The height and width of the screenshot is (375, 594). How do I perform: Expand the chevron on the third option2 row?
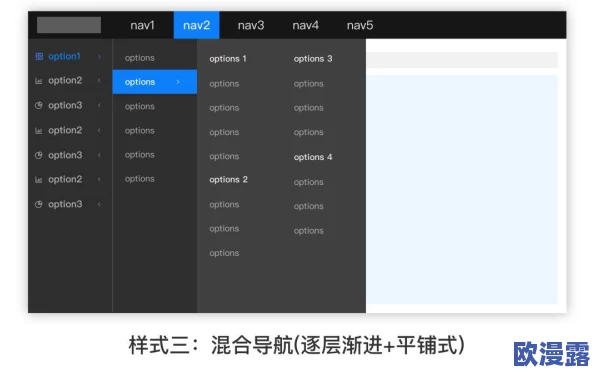pyautogui.click(x=99, y=179)
